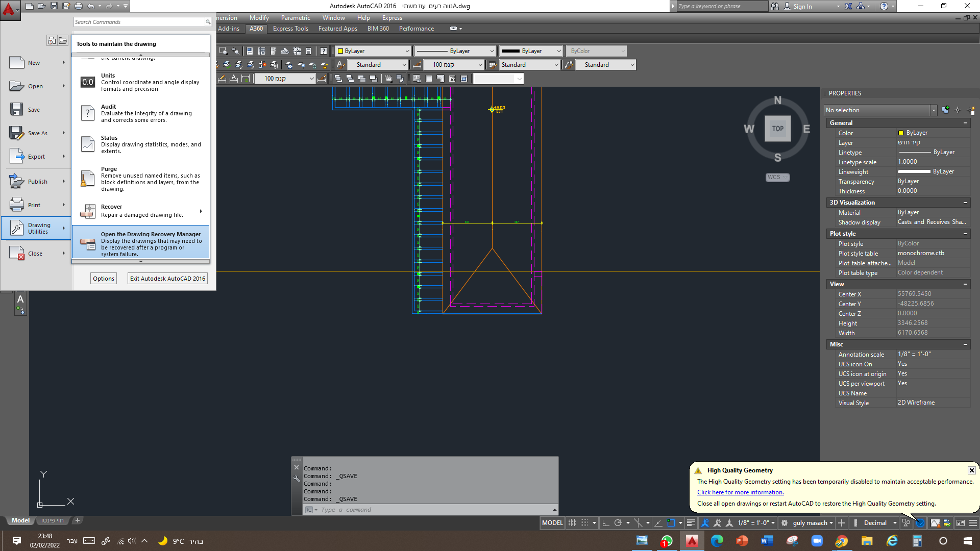The height and width of the screenshot is (551, 980).
Task: Click the yellow Color swatch in Properties
Action: 901,133
